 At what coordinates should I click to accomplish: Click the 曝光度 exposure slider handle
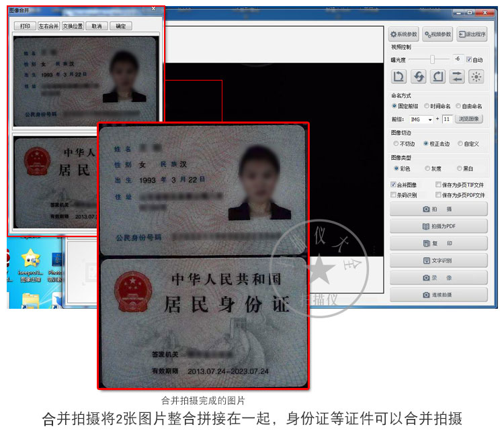click(432, 59)
